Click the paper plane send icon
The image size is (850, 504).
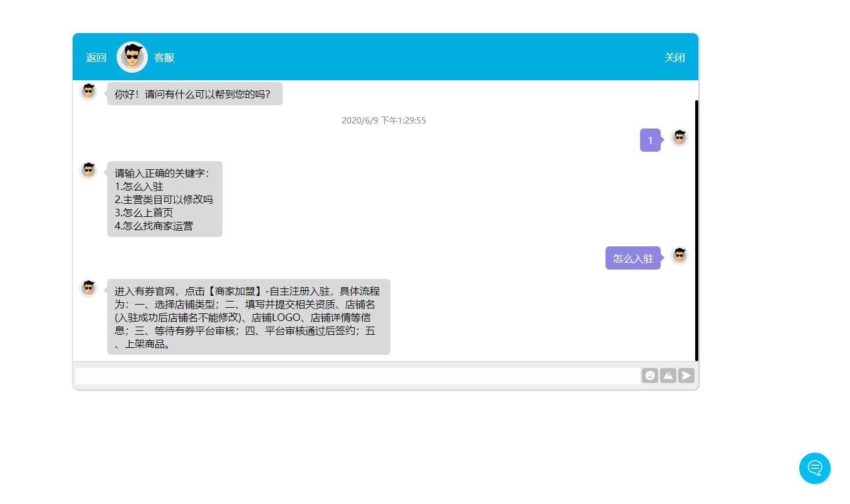point(687,375)
